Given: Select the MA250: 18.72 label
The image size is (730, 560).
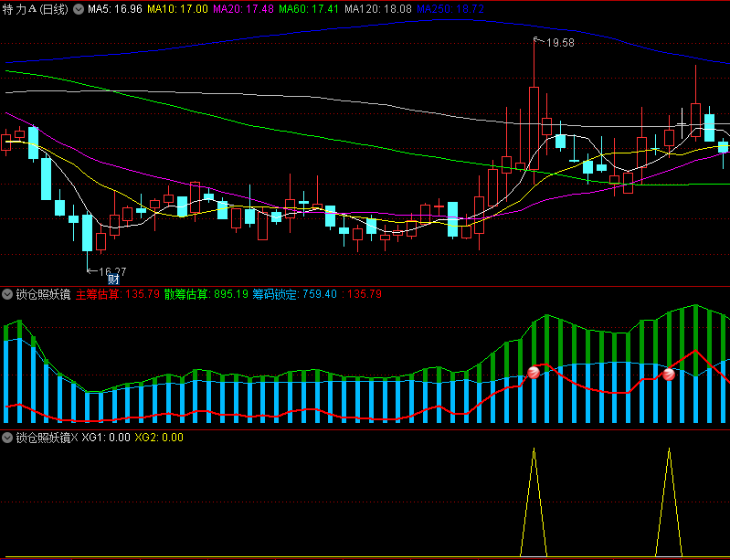Looking at the screenshot, I should (x=450, y=9).
